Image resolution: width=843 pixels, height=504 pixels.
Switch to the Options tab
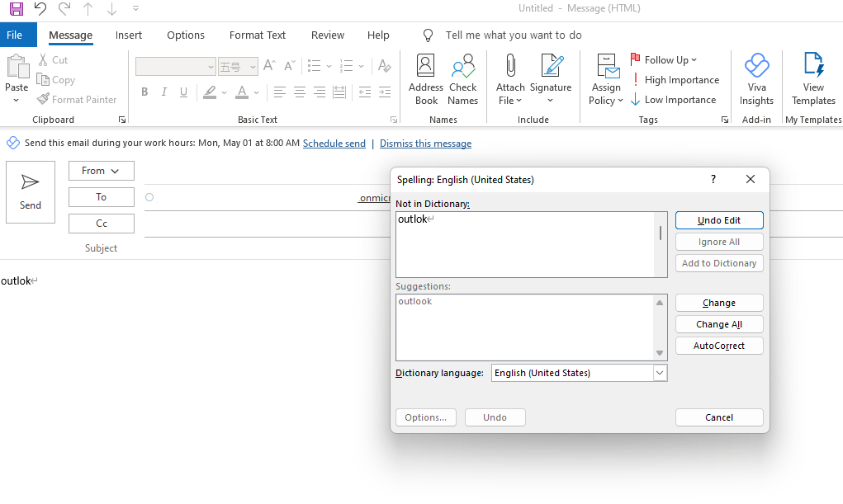pyautogui.click(x=186, y=35)
